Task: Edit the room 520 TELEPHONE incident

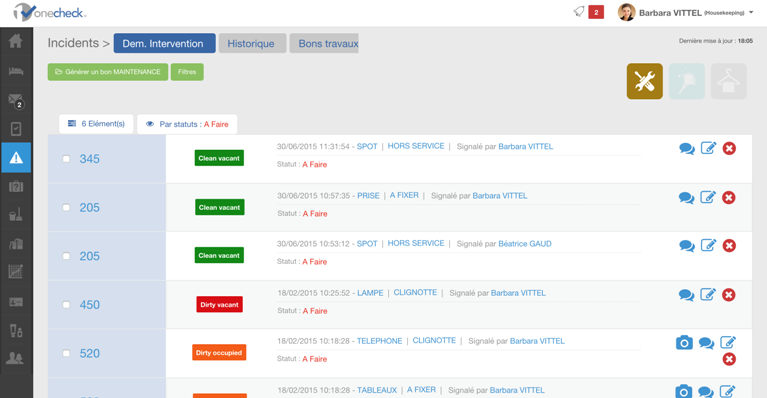Action: (x=728, y=342)
